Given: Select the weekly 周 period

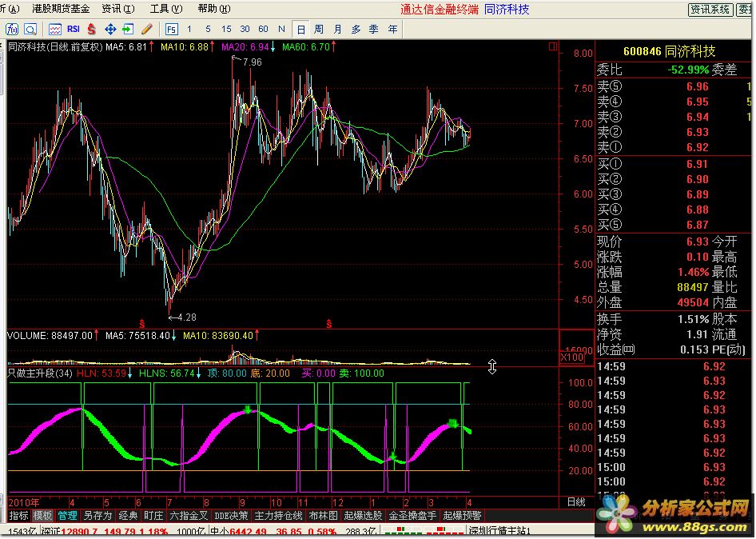Looking at the screenshot, I should click(319, 30).
